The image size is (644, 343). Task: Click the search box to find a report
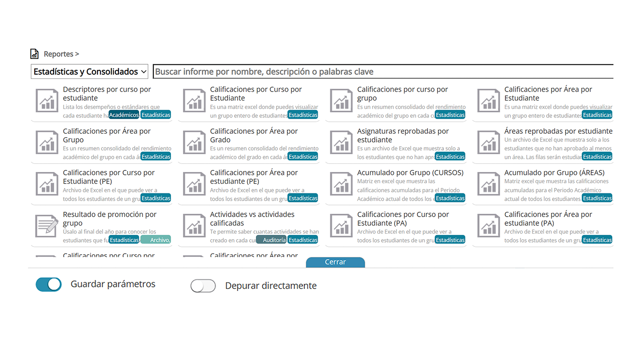382,72
